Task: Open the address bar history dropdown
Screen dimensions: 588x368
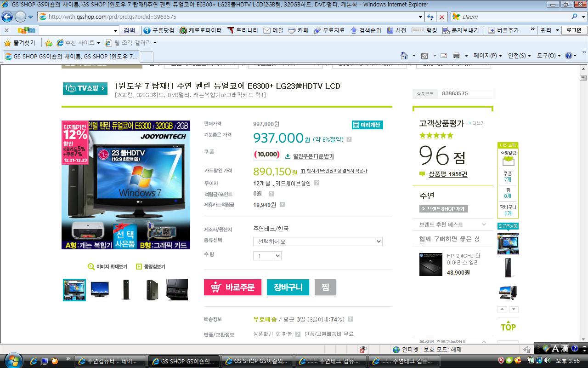Action: [x=420, y=17]
